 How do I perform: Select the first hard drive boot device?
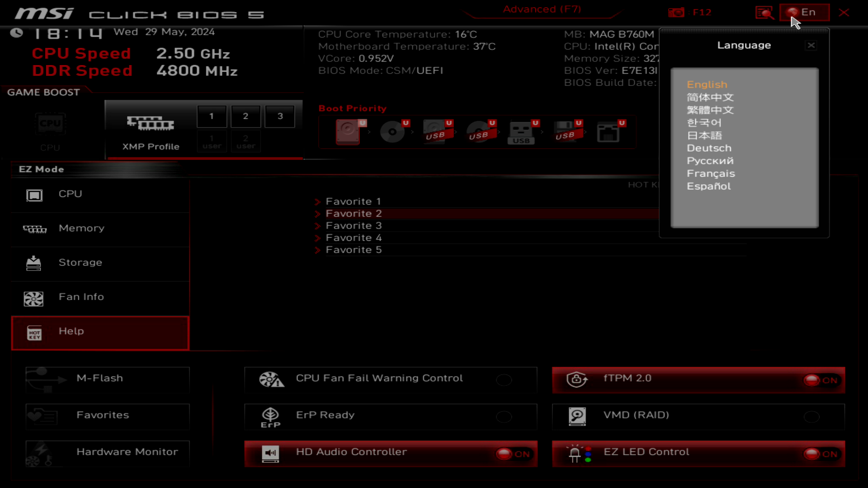coord(348,131)
